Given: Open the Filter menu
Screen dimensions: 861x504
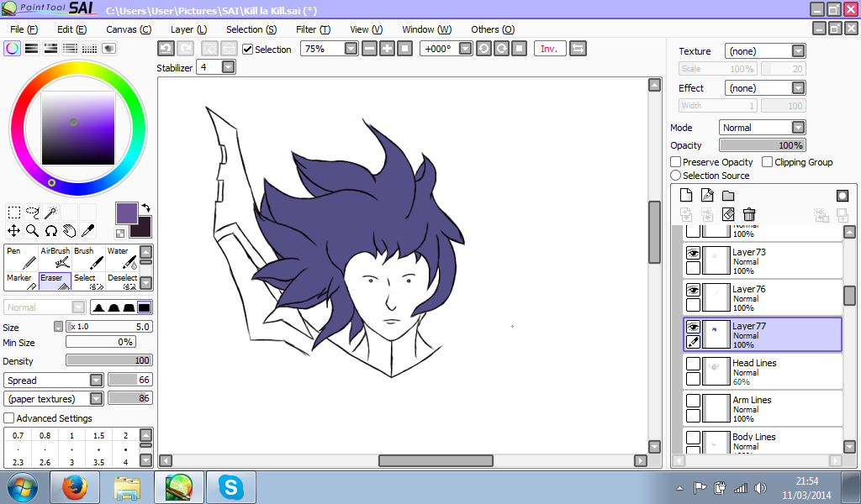Looking at the screenshot, I should (x=313, y=29).
